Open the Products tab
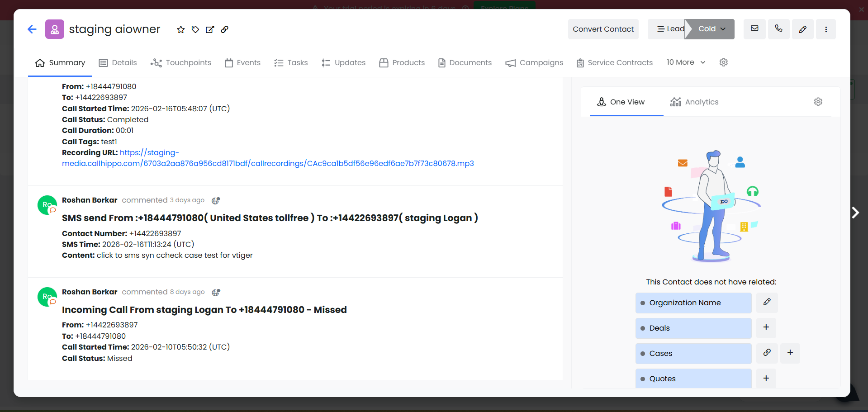The width and height of the screenshot is (868, 412). (402, 63)
